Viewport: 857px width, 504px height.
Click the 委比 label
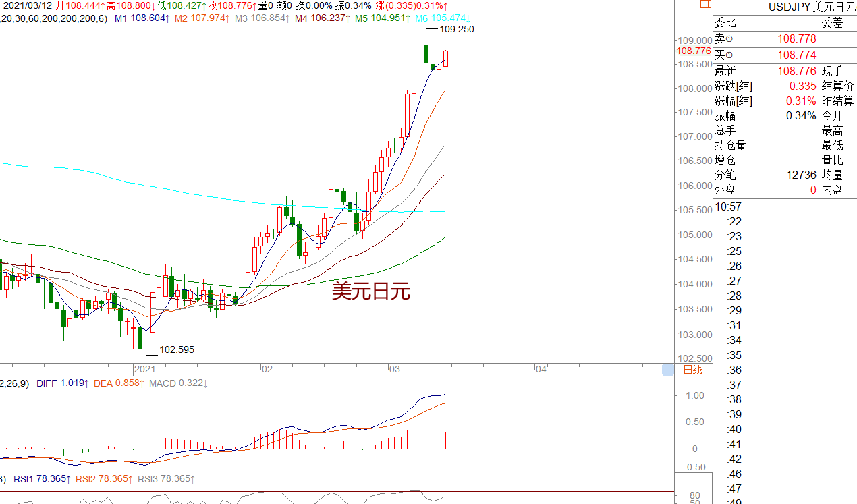(x=725, y=23)
